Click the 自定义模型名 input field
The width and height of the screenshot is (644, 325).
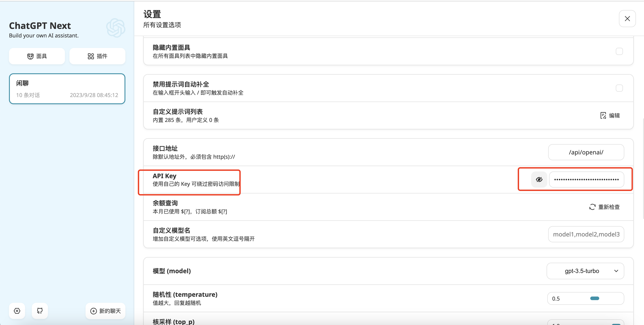586,234
